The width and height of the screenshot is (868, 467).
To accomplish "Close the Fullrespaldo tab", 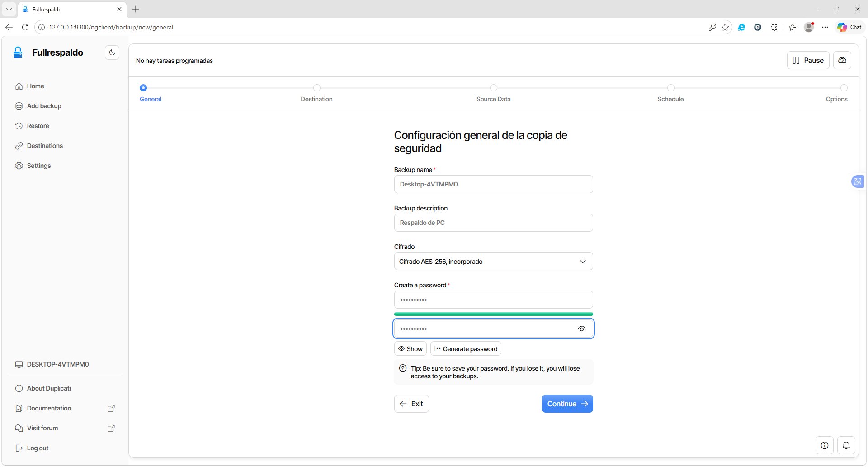I will 119,9.
